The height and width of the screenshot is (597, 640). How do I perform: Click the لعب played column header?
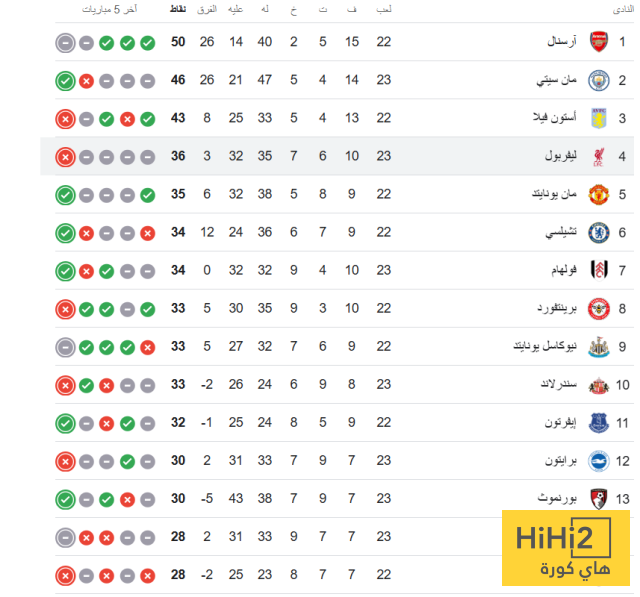(x=384, y=10)
